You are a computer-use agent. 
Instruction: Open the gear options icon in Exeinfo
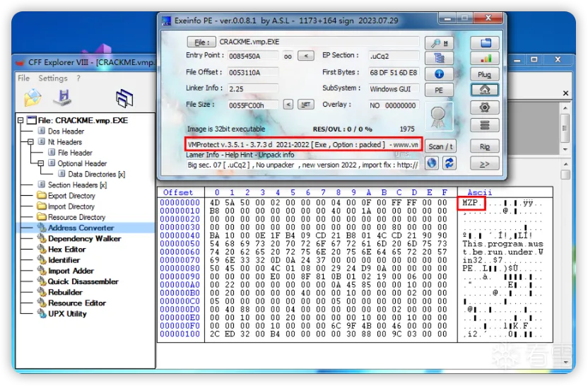click(485, 107)
